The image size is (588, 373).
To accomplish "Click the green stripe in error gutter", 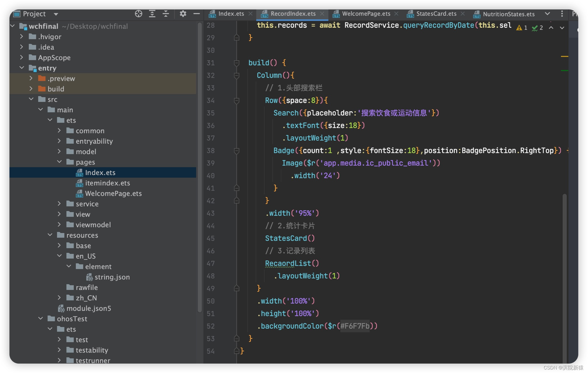I will (x=564, y=70).
